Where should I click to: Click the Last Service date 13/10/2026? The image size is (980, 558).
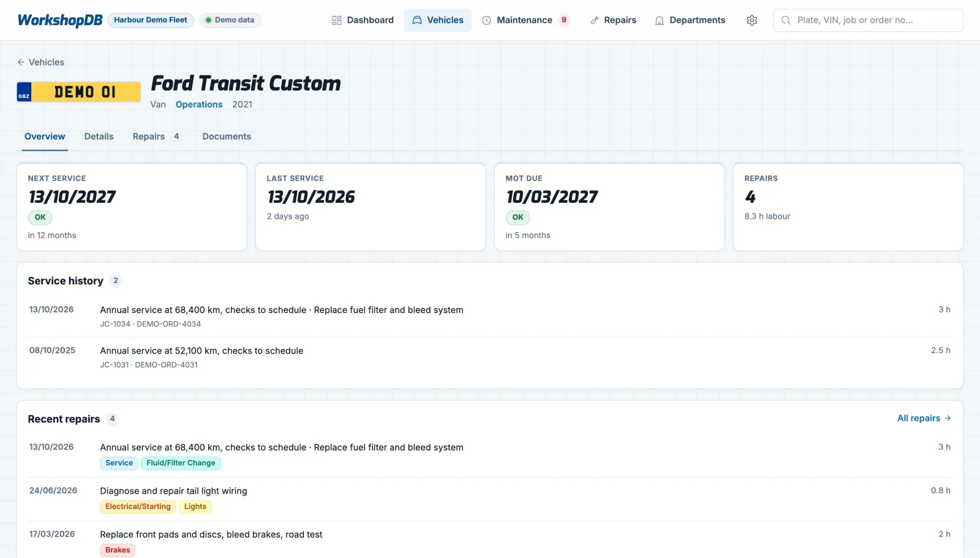311,197
